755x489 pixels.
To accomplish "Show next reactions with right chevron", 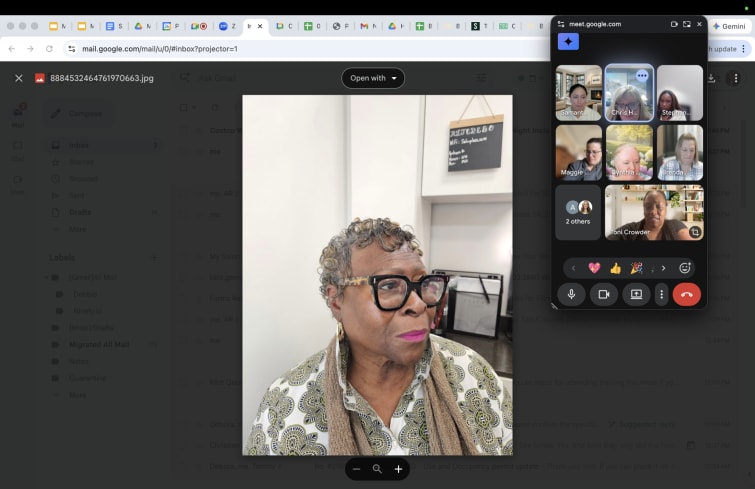I will [x=663, y=268].
